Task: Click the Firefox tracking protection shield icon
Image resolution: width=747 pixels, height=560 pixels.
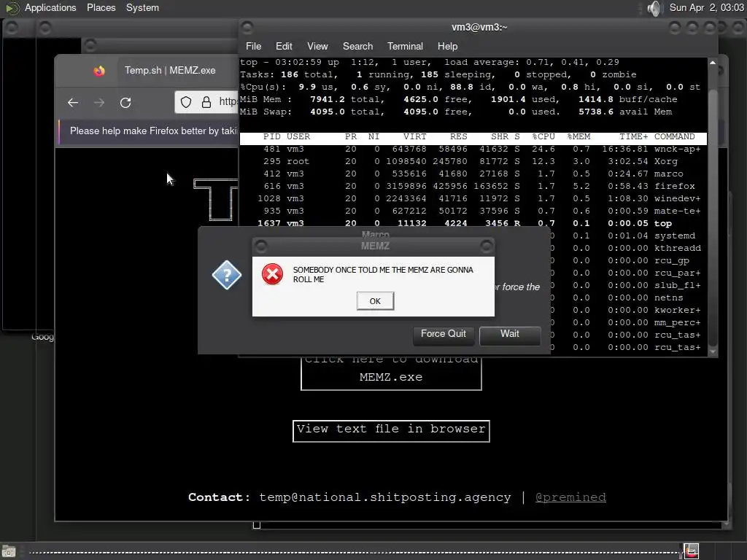Action: point(186,102)
